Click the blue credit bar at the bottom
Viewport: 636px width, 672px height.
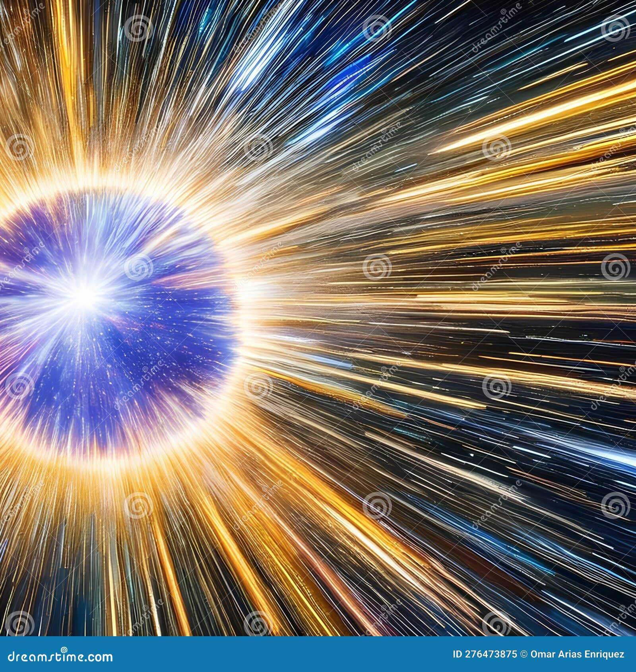(x=318, y=654)
